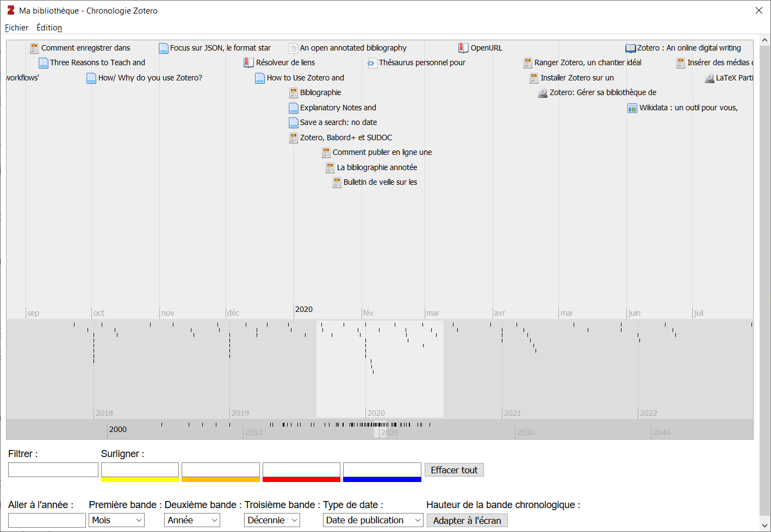Screen dimensions: 771x532
Task: Open the Type de date dropdown
Action: 373,520
